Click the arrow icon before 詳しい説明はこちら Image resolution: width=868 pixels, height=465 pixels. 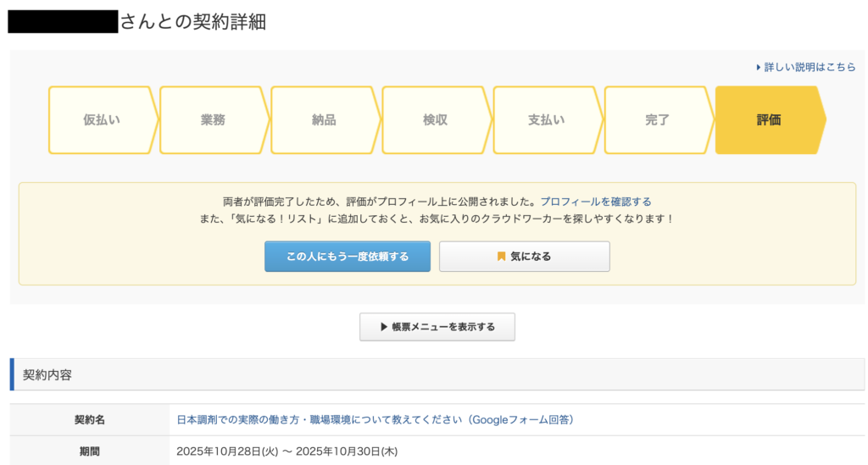(759, 68)
